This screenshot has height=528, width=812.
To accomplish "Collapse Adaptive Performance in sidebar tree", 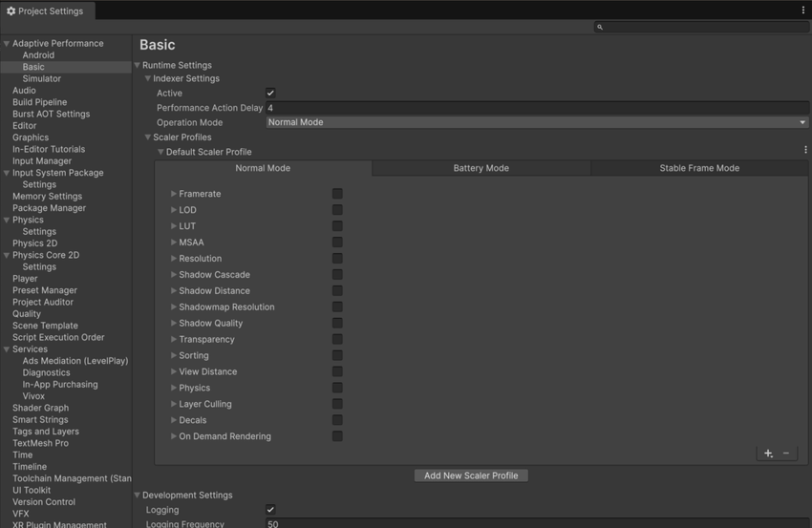I will (x=7, y=44).
